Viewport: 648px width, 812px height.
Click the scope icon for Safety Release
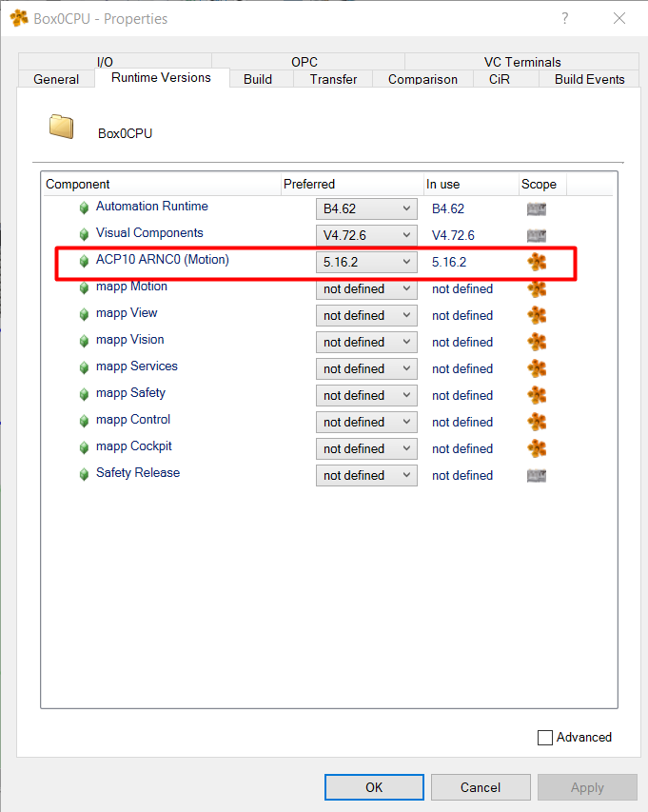point(537,475)
